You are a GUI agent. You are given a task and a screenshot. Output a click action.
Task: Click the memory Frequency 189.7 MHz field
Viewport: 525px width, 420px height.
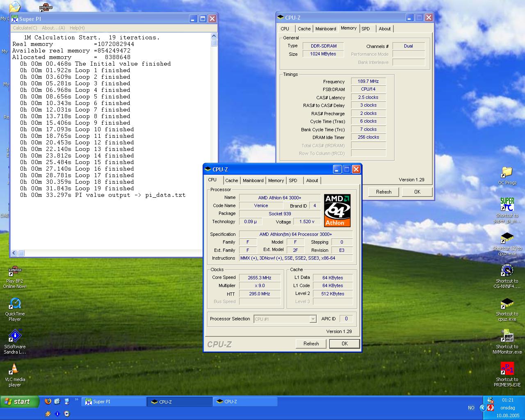pos(368,81)
